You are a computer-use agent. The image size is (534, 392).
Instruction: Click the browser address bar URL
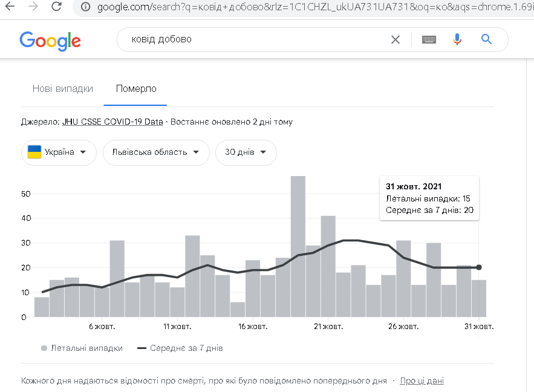[x=302, y=7]
